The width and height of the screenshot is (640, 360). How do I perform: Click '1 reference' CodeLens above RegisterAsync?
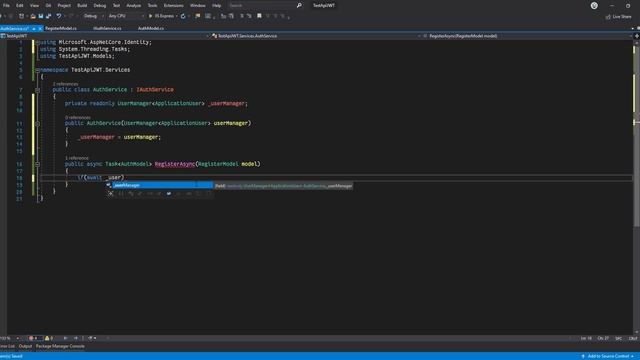[77, 158]
